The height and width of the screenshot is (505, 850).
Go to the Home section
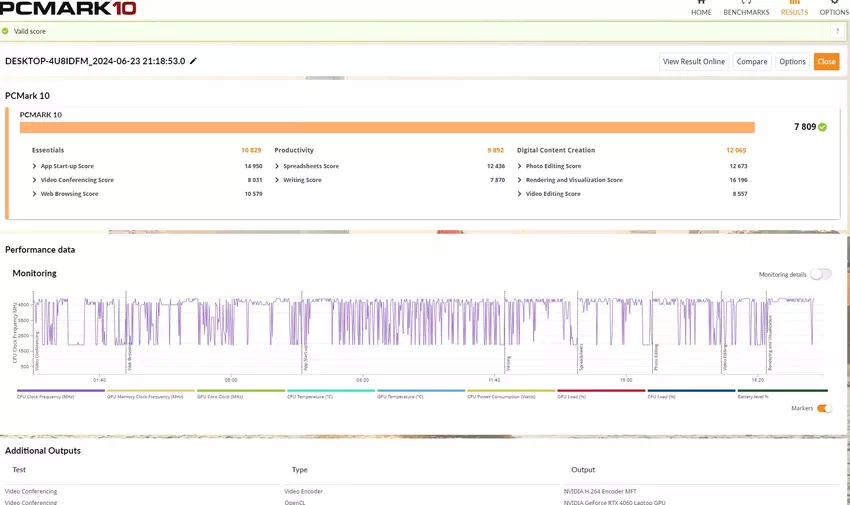pos(701,8)
